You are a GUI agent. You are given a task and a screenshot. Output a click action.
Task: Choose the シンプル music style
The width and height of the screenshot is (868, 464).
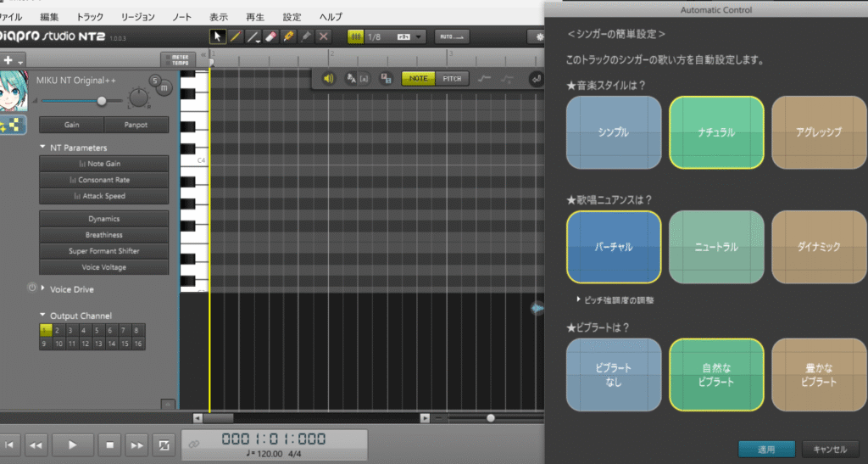pos(614,132)
